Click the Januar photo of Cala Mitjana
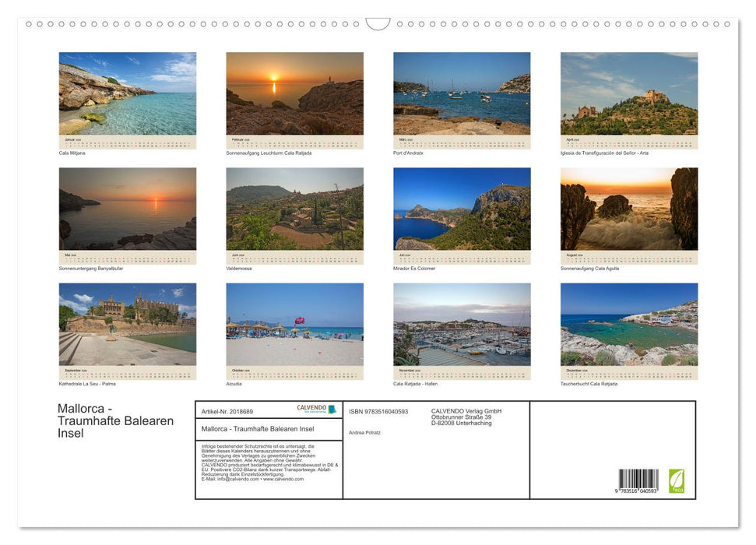This screenshot has height=545, width=756. click(127, 92)
